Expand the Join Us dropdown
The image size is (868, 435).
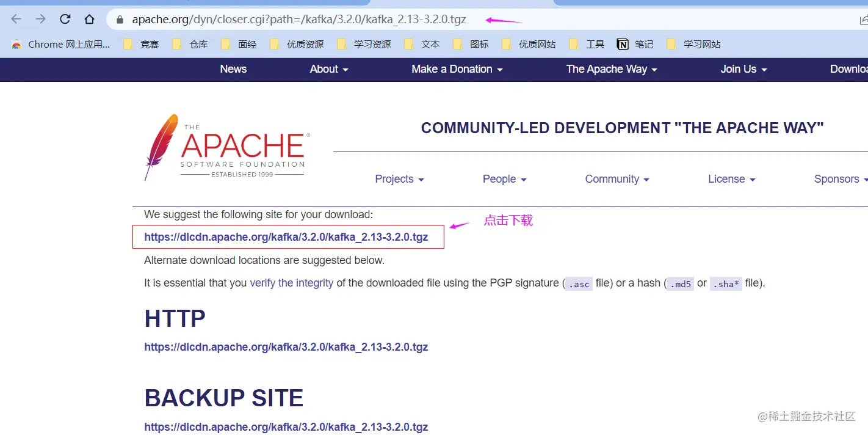coord(743,69)
